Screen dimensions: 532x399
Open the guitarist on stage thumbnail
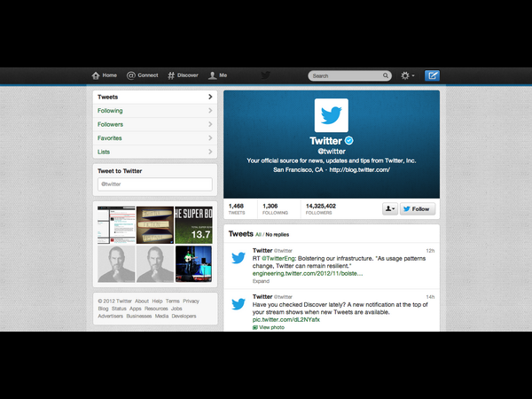(x=193, y=264)
